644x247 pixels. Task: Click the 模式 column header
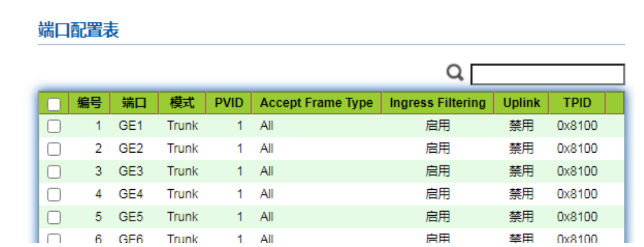point(182,103)
